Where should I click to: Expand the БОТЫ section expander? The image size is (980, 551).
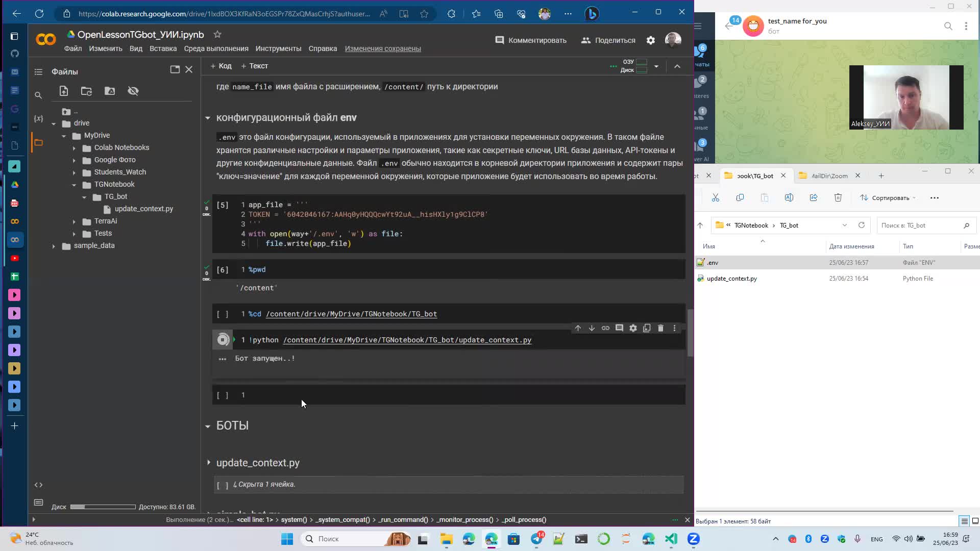click(207, 425)
